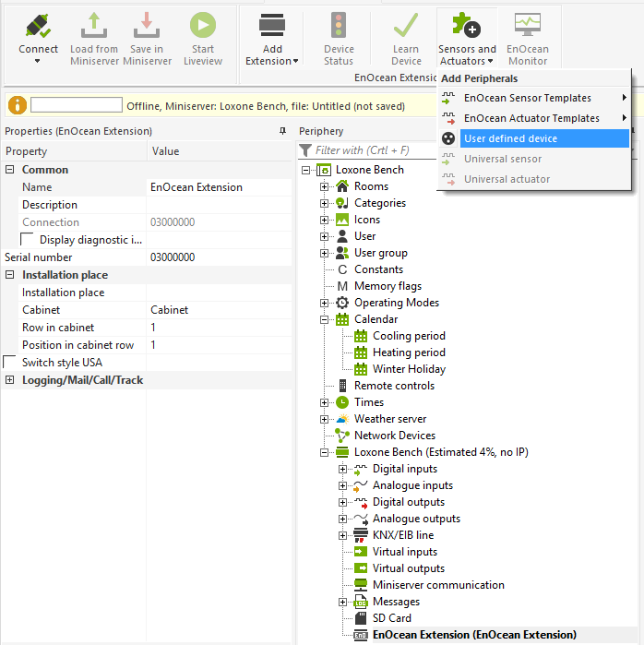Select EnOcean Extension in Periphery tree
Viewport: 644px width, 645px height.
(474, 634)
